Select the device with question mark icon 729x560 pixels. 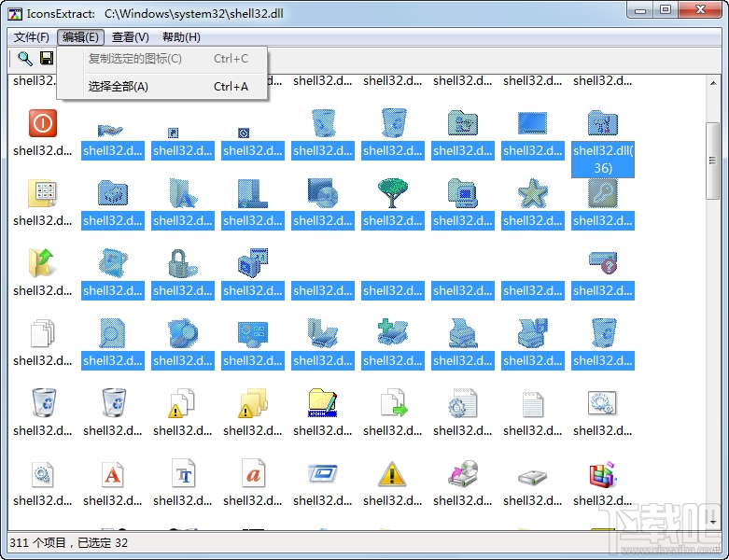coord(603,263)
